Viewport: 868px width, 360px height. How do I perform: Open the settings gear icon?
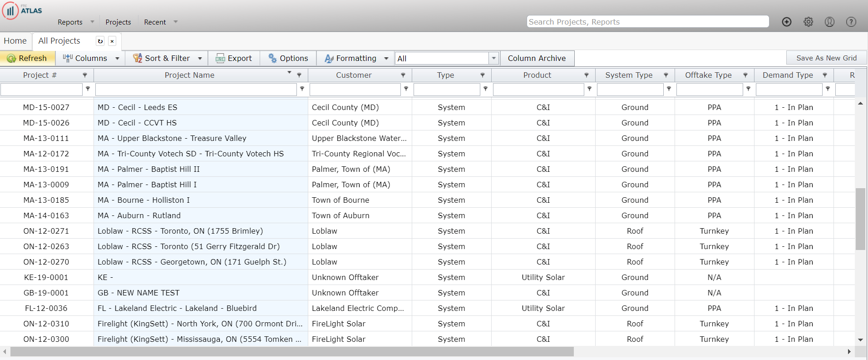click(x=809, y=22)
